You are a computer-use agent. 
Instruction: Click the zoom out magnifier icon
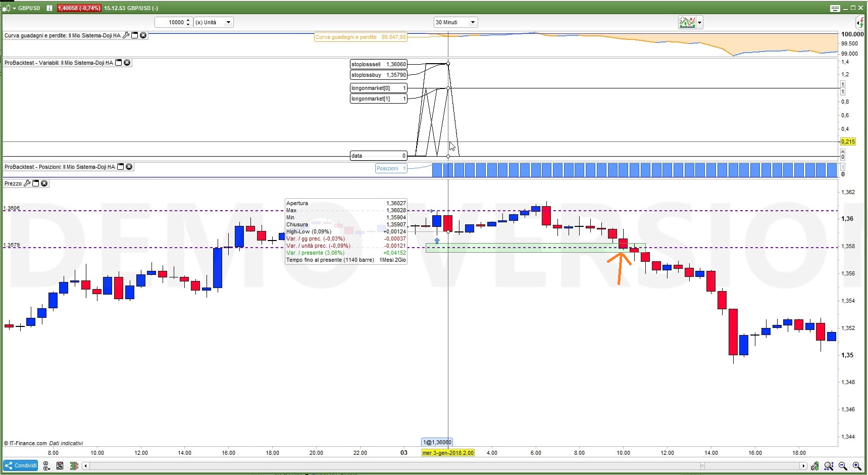(x=843, y=466)
